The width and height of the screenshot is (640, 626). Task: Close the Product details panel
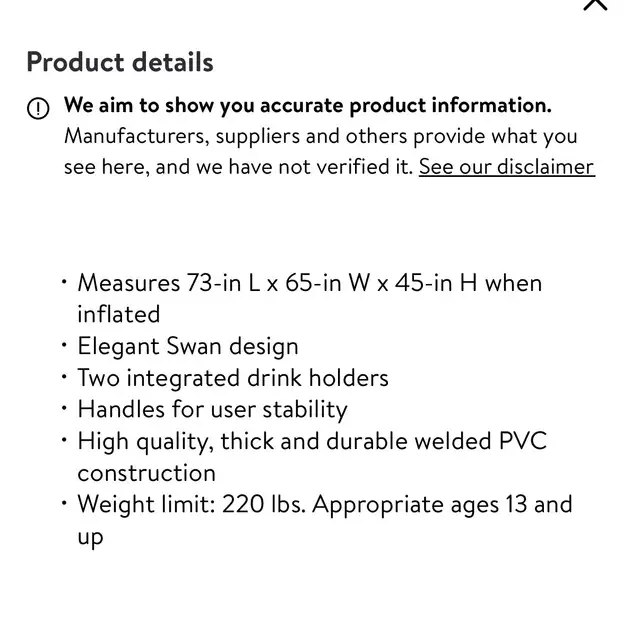pos(595,4)
